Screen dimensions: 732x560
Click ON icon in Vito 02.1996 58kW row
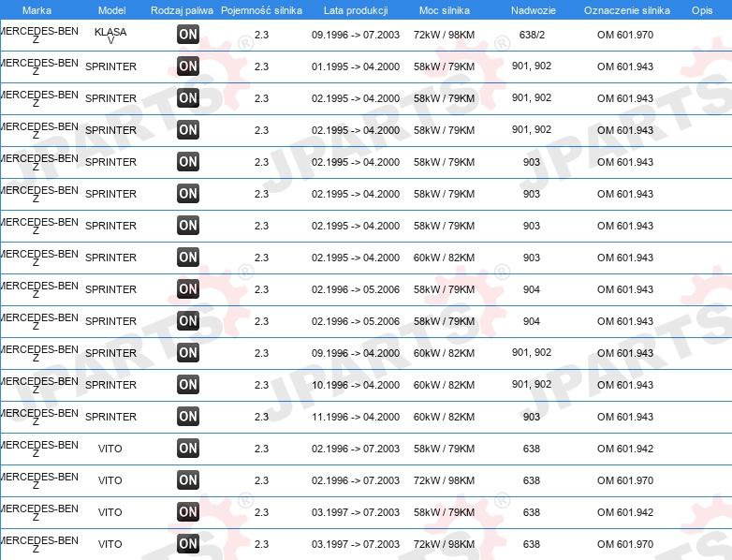pos(188,449)
